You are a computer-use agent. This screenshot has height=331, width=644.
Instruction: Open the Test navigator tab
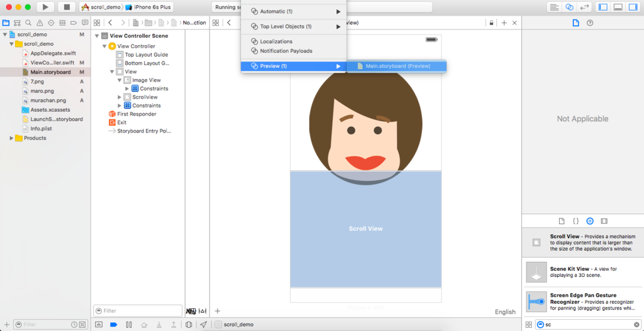click(51, 23)
